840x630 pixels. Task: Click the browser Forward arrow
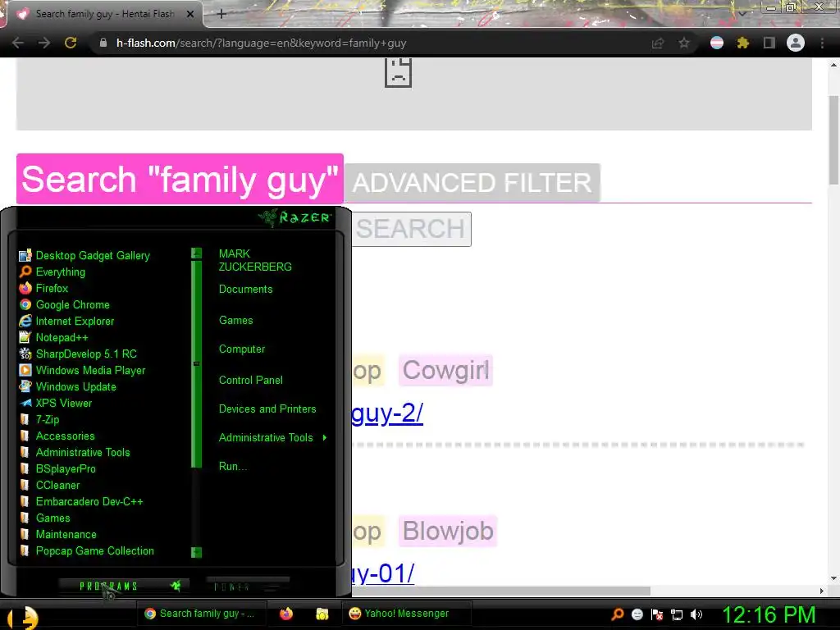44,43
